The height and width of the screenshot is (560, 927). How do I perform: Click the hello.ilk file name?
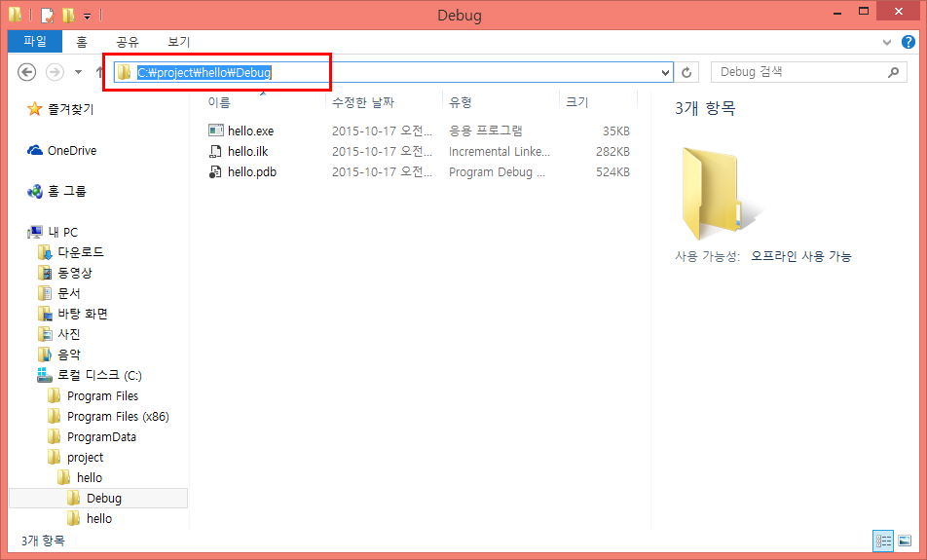pos(247,151)
